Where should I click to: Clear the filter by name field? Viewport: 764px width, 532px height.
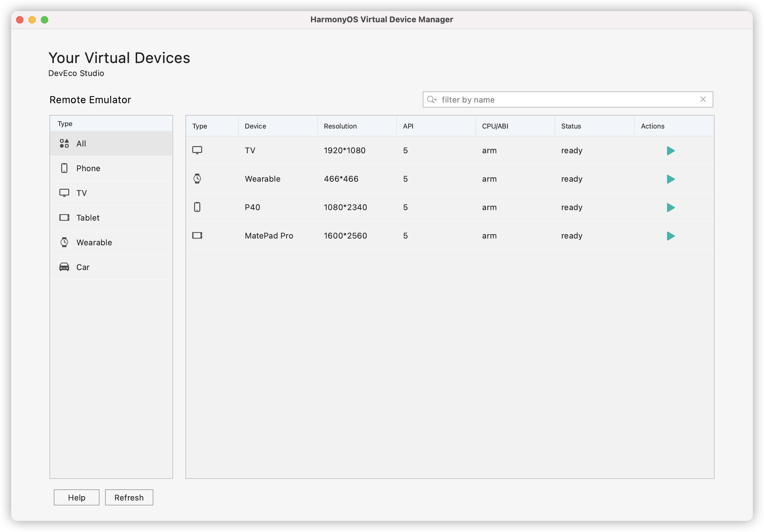[x=703, y=99]
